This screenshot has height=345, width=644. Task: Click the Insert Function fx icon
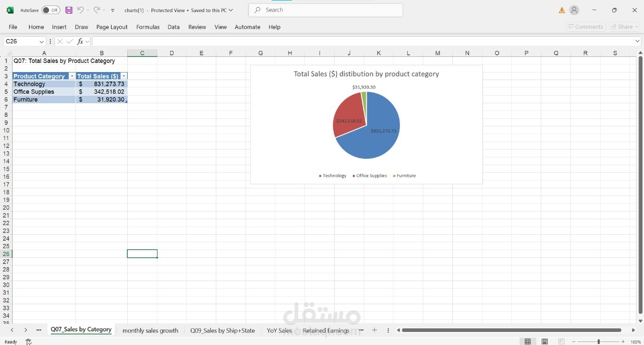click(80, 41)
